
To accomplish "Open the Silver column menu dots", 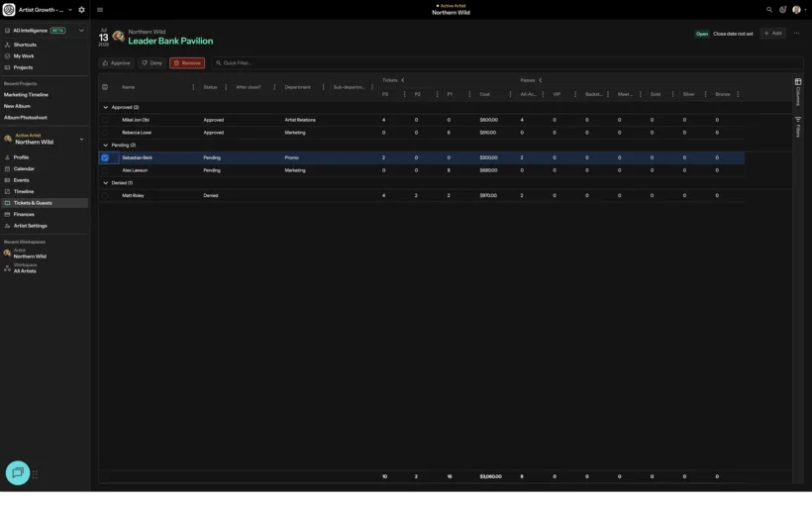I will coord(705,94).
